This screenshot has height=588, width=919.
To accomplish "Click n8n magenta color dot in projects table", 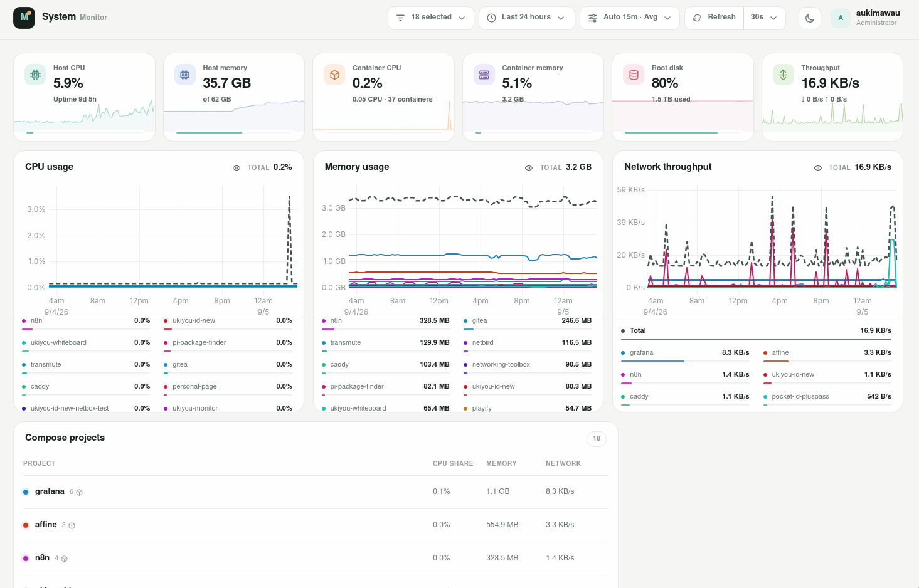I will [26, 559].
